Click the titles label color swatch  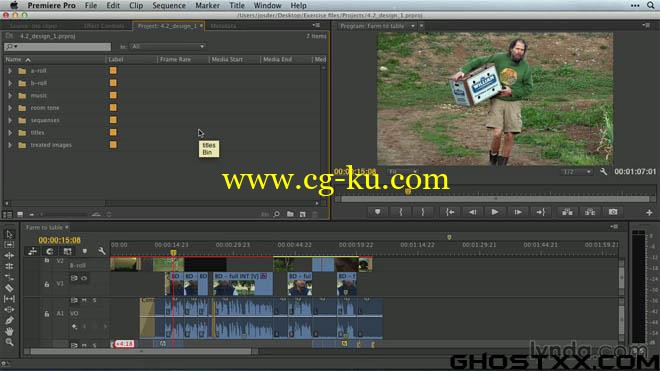(x=113, y=132)
